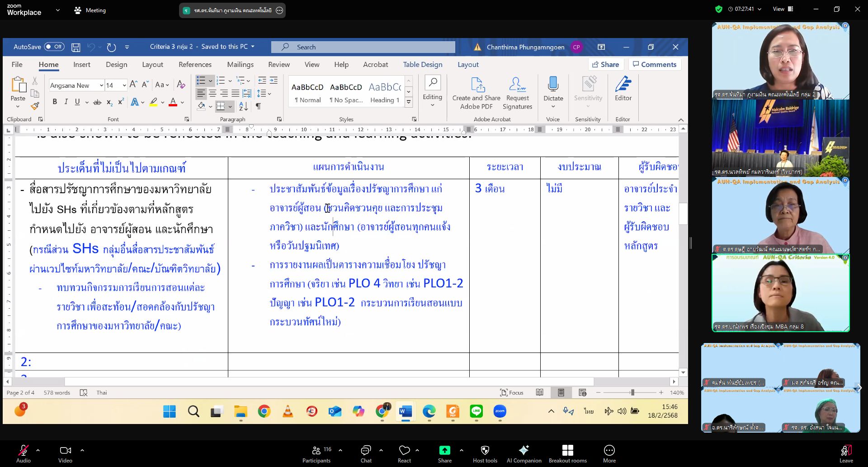The image size is (868, 467).
Task: Expand Zoom audio settings caret
Action: tap(38, 450)
